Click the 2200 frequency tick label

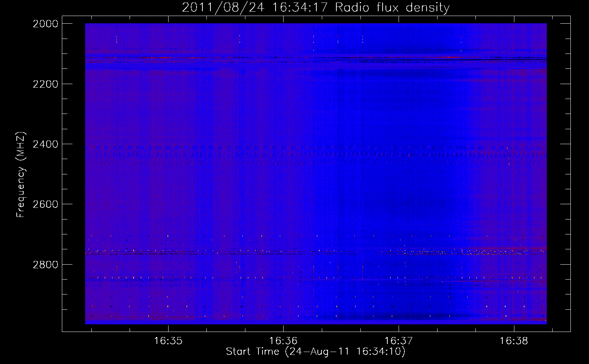[x=46, y=84]
